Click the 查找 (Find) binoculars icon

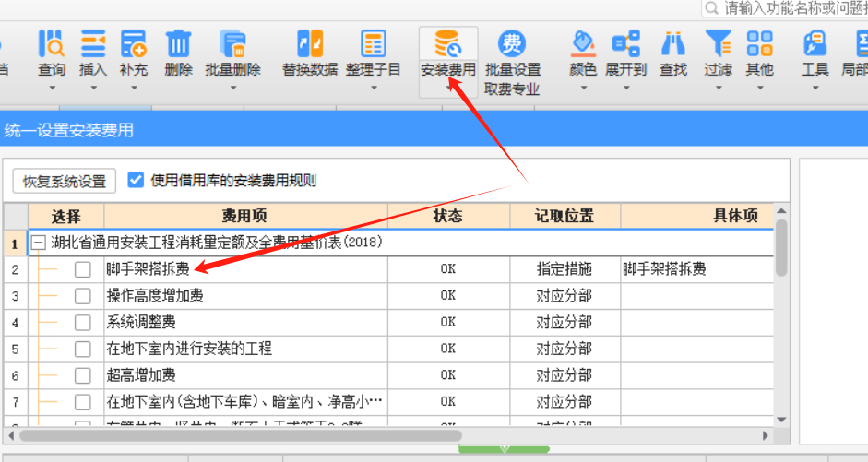672,44
